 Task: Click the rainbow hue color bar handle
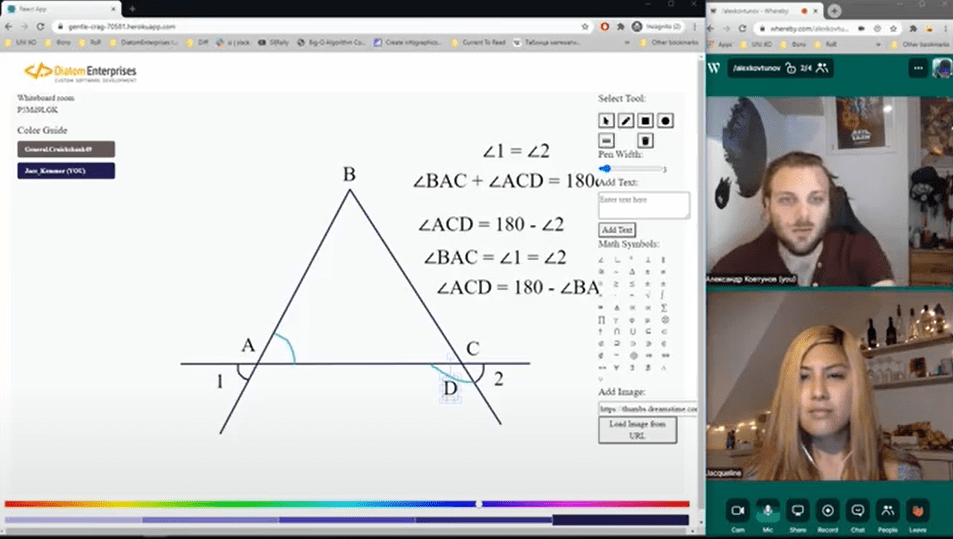[479, 504]
